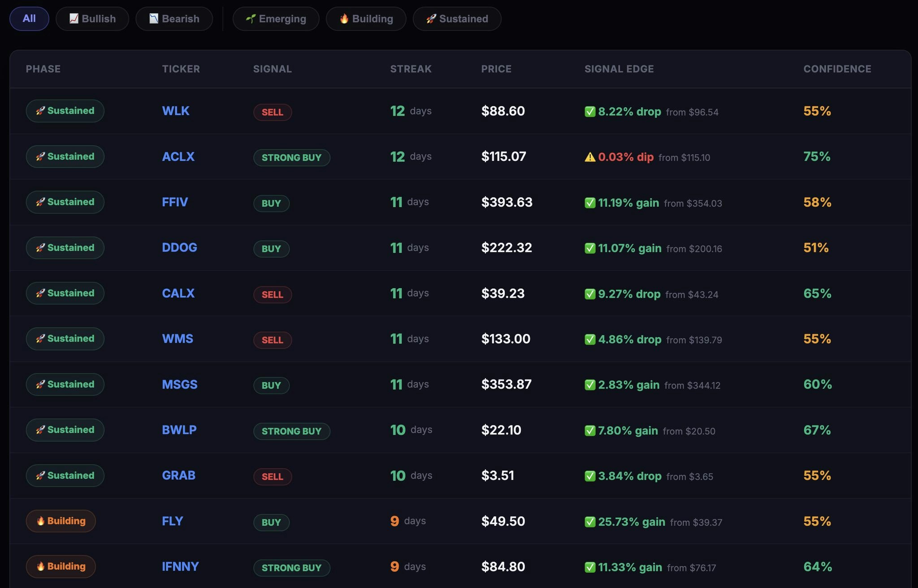Click green checkmark icon in GRAB row
Viewport: 918px width, 588px height.
pyautogui.click(x=590, y=476)
